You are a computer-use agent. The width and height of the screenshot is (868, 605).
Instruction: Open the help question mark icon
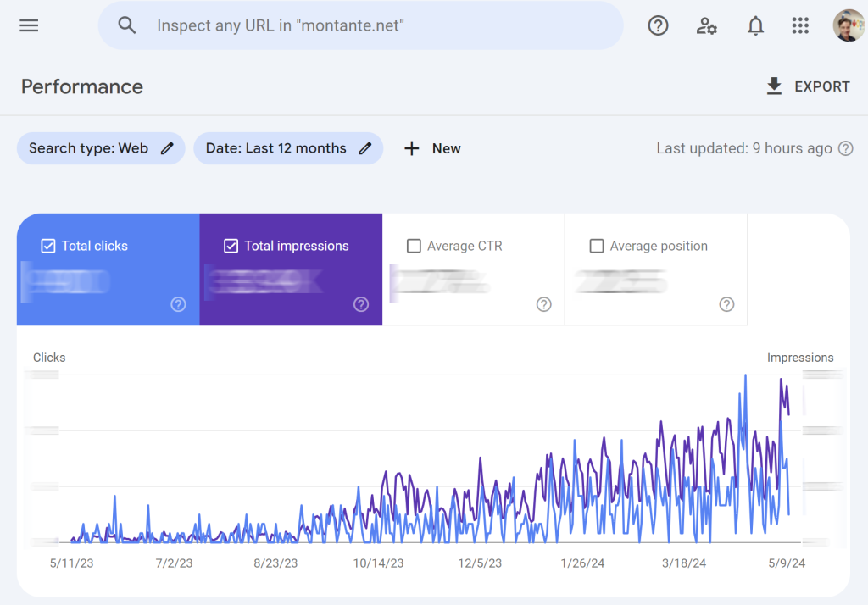658,25
